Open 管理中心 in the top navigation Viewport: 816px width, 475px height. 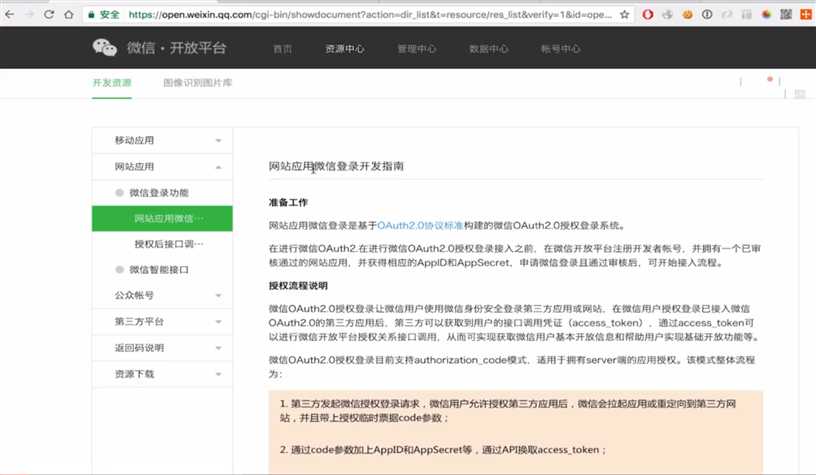(416, 49)
